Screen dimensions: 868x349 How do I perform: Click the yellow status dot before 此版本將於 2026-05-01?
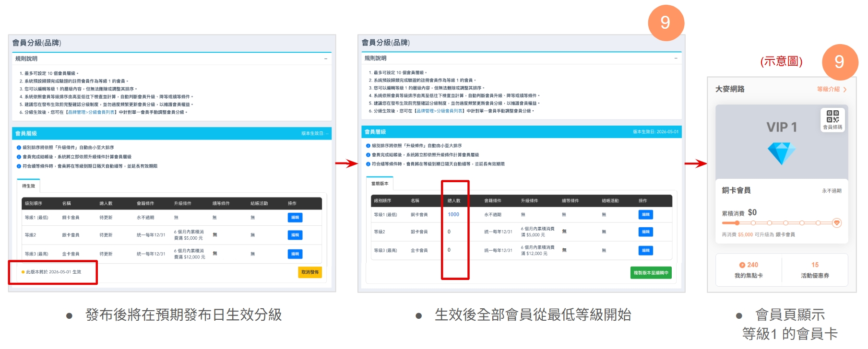click(23, 272)
